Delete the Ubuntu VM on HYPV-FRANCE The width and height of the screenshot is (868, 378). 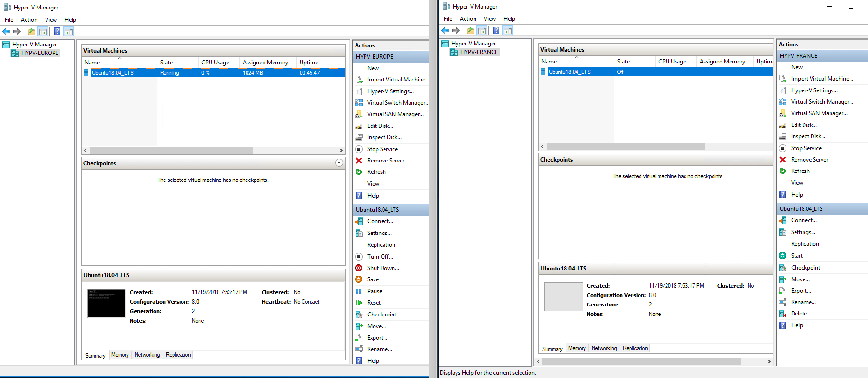click(x=801, y=314)
